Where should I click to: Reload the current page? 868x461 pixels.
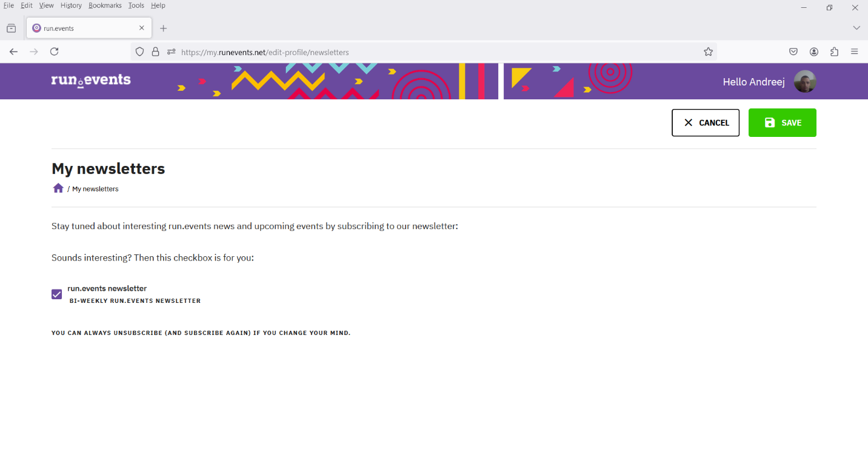coord(55,52)
